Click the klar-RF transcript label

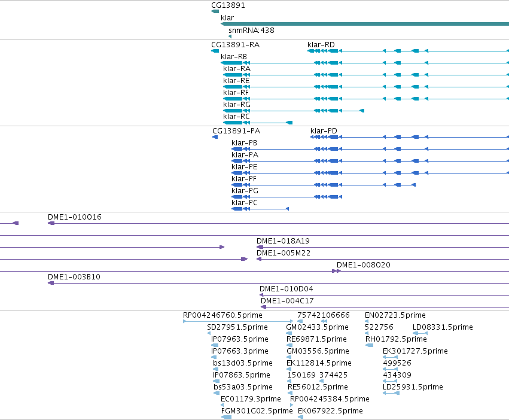pos(236,93)
